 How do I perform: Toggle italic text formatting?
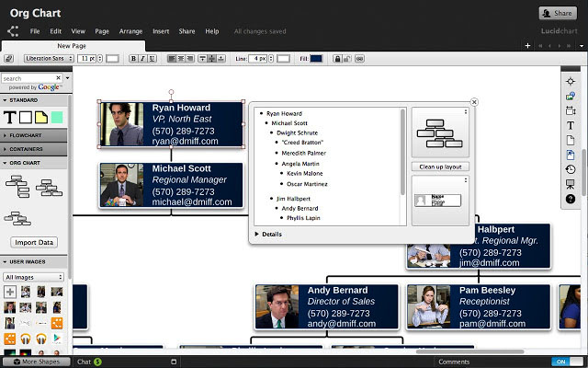(x=142, y=59)
